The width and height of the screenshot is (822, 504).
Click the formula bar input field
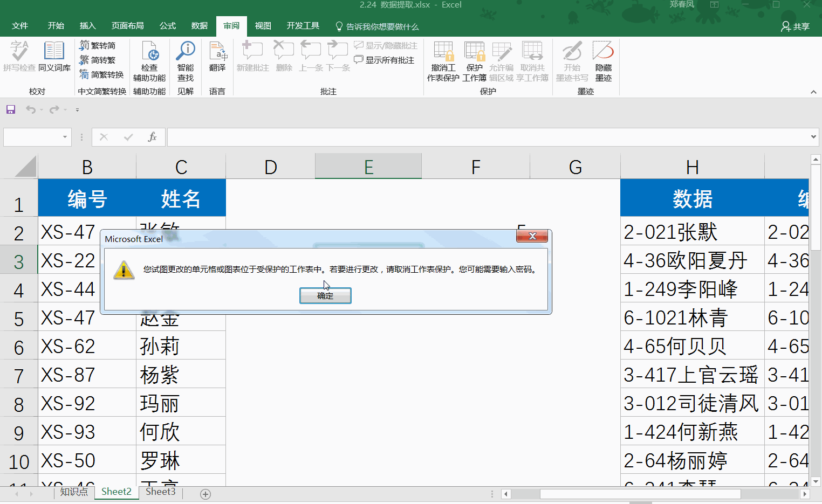[485, 137]
